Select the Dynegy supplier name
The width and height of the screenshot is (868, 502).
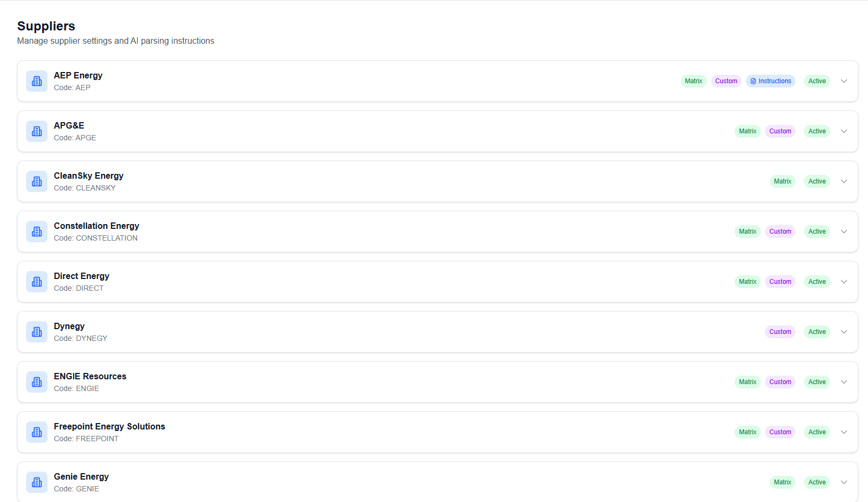pos(69,326)
